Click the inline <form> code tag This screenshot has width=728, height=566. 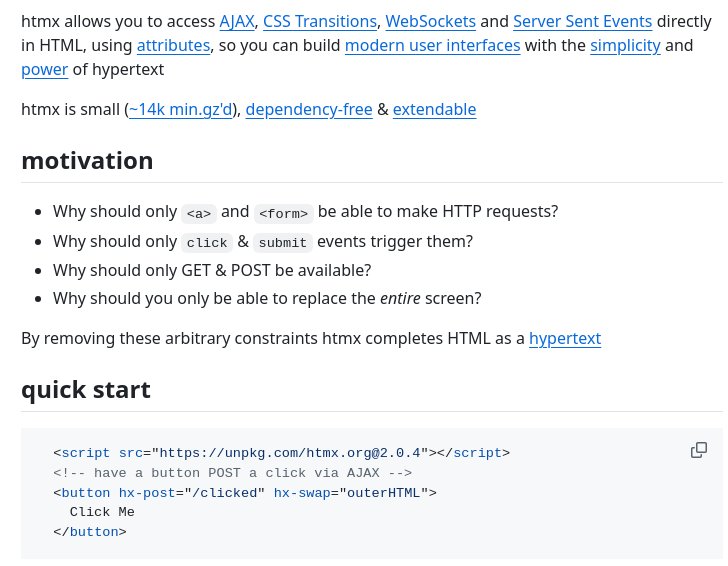pos(284,213)
